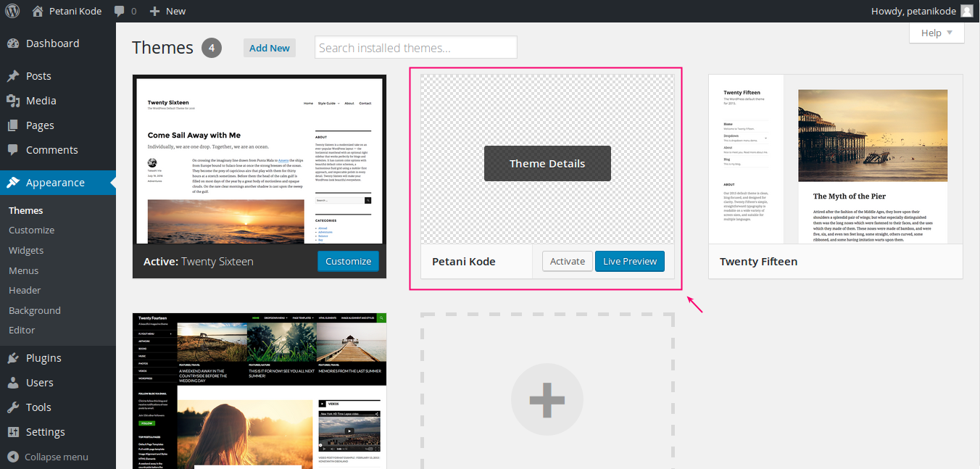Click the Theme Details overlay button
Image resolution: width=980 pixels, height=469 pixels.
click(547, 164)
